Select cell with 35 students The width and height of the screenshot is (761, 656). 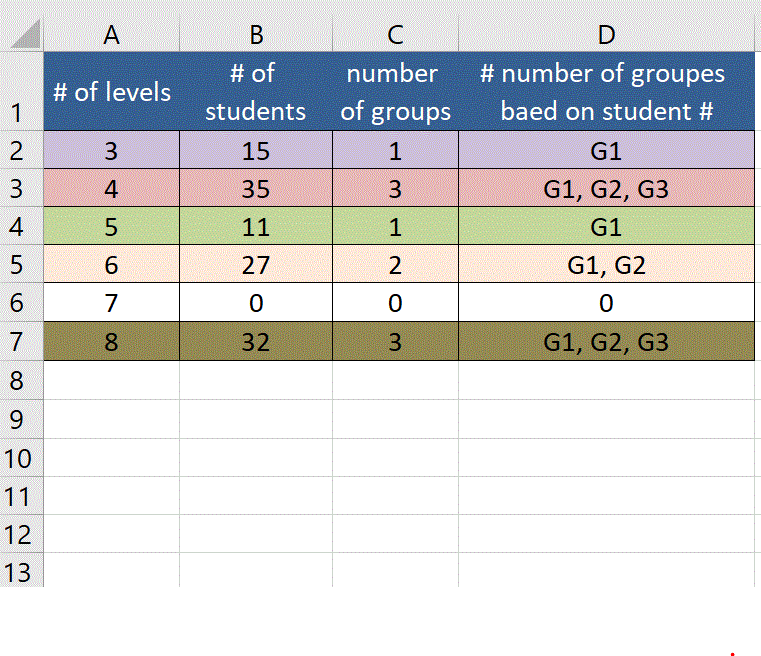256,188
